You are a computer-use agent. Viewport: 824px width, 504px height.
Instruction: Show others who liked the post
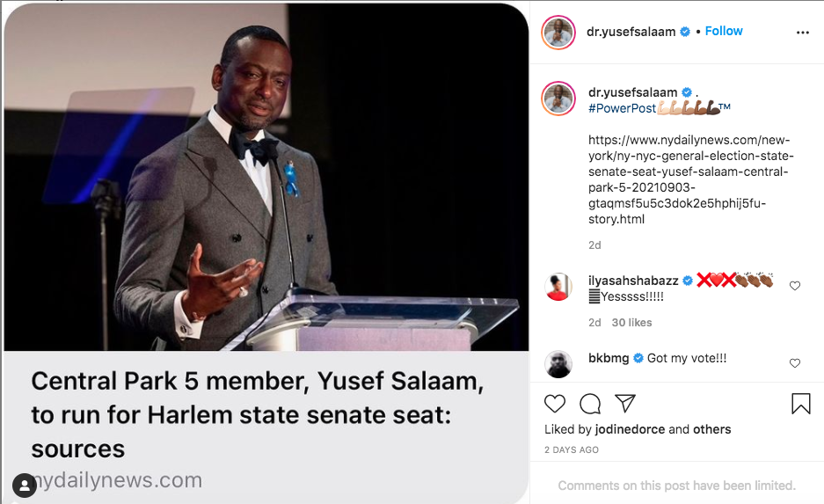(711, 429)
